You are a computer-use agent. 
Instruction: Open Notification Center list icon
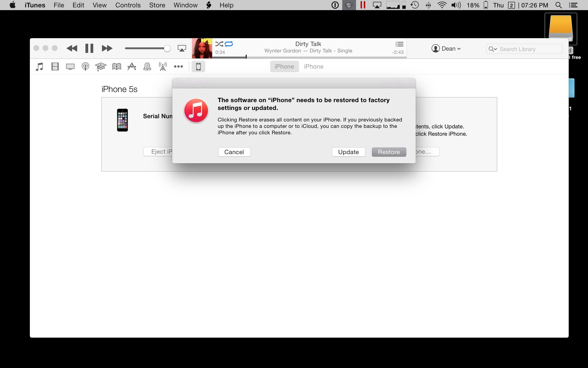(x=573, y=5)
